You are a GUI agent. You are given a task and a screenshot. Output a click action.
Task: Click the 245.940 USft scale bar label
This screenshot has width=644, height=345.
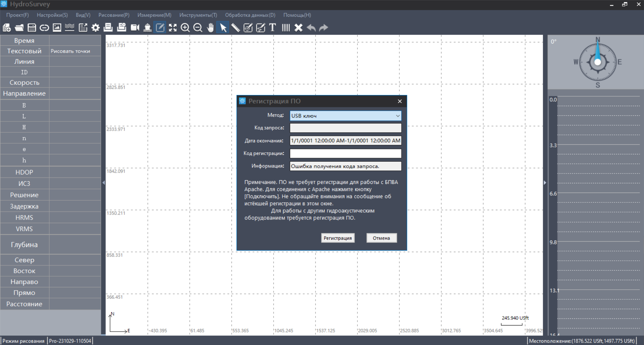coord(515,318)
